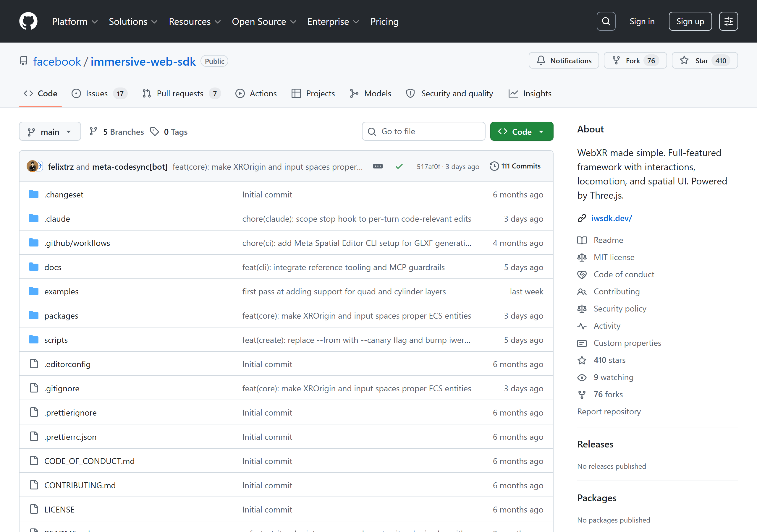
Task: Open the main branch dropdown
Action: [50, 132]
